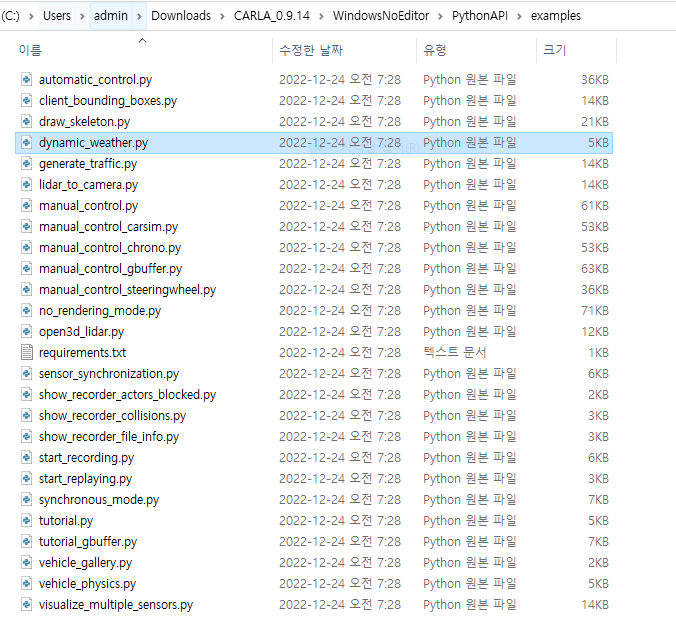Click the dynamic_weather.py file icon
The width and height of the screenshot is (676, 630).
27,143
